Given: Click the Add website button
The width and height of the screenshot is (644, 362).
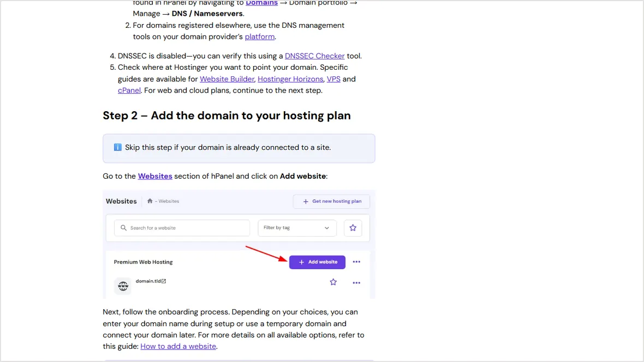Looking at the screenshot, I should [317, 262].
